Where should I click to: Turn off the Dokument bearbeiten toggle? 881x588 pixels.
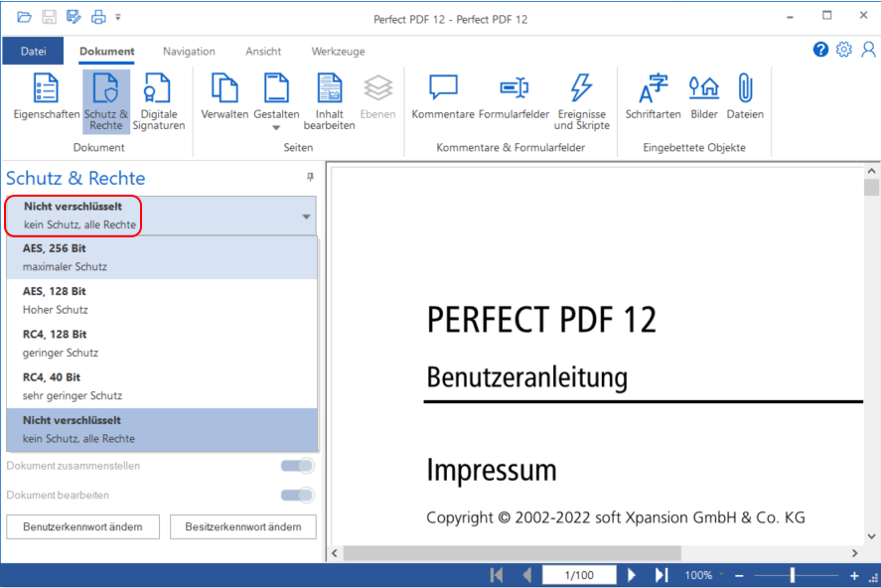(x=296, y=495)
